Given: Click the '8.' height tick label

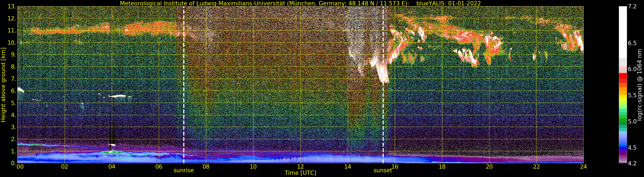Looking at the screenshot, I should click(14, 67).
